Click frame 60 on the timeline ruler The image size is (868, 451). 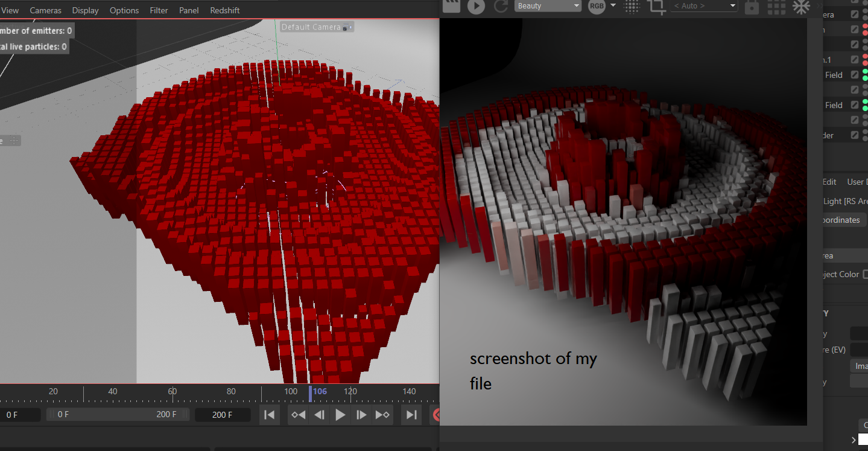(172, 391)
